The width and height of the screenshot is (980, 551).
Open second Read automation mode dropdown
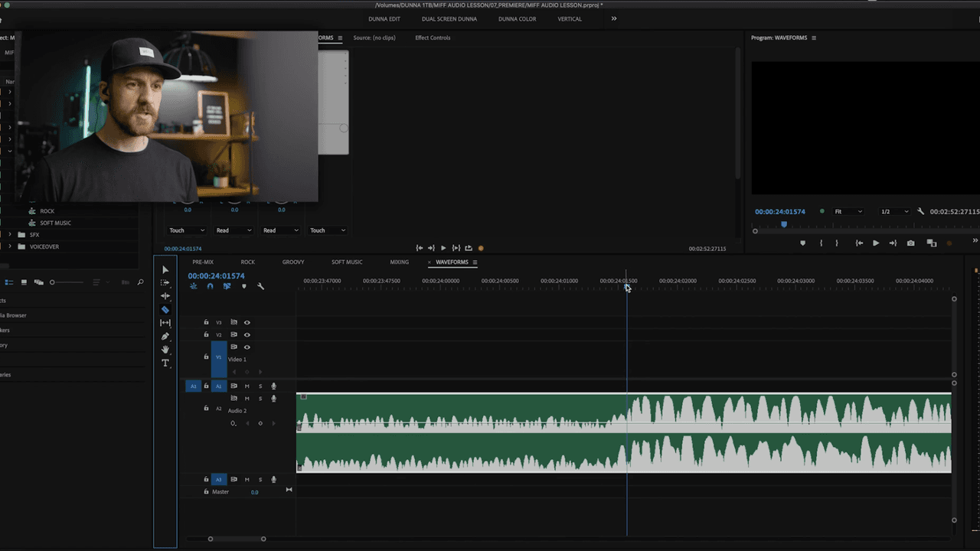click(280, 230)
